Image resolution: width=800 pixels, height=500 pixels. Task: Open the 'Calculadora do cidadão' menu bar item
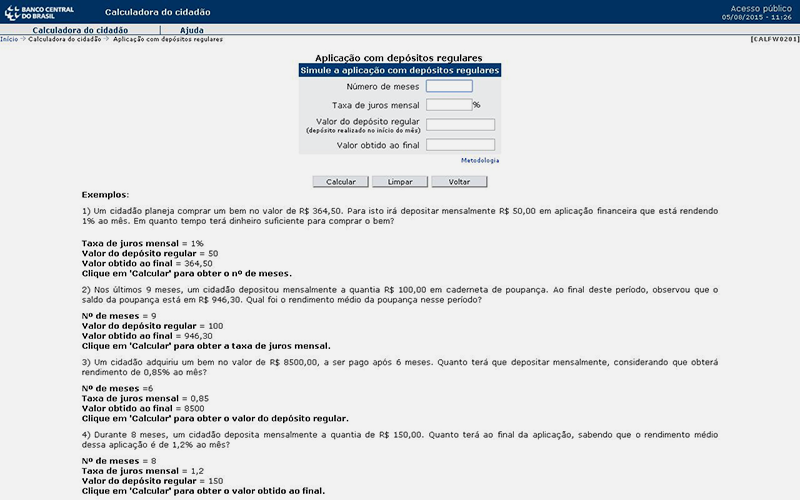pyautogui.click(x=81, y=30)
